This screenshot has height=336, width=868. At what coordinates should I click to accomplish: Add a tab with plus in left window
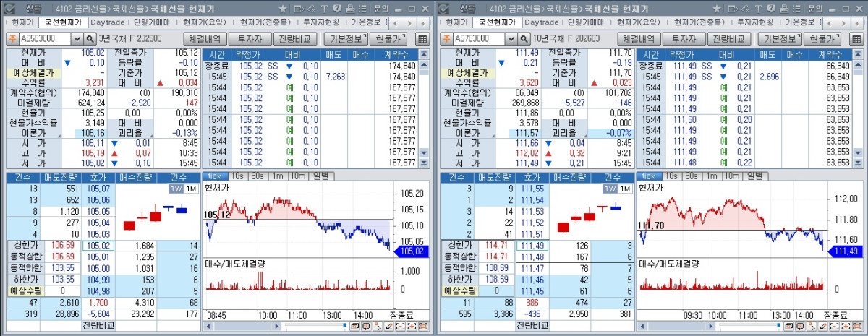(422, 23)
